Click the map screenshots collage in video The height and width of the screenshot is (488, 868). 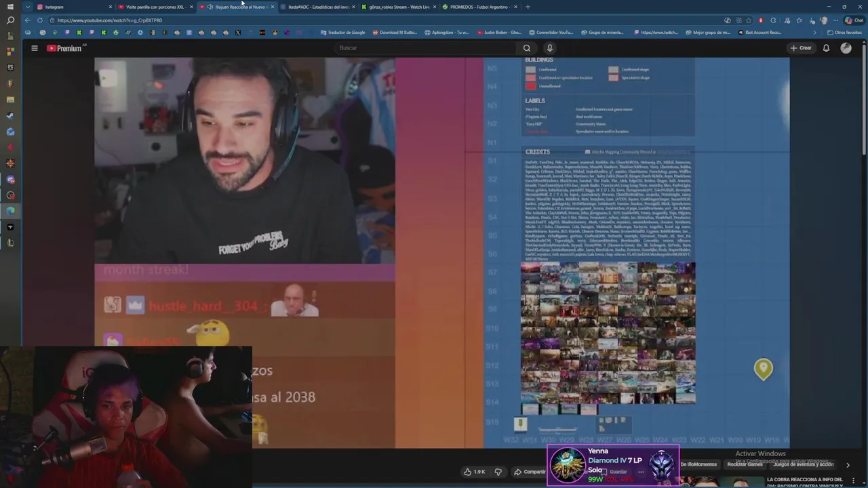pyautogui.click(x=608, y=333)
